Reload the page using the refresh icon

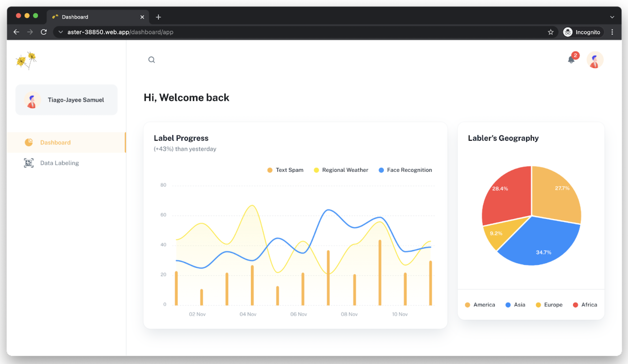tap(44, 32)
